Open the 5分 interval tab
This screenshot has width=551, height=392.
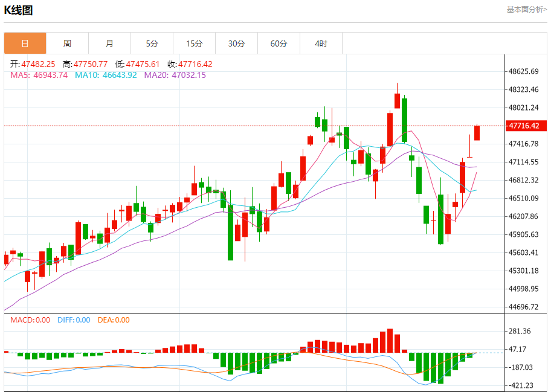click(152, 43)
